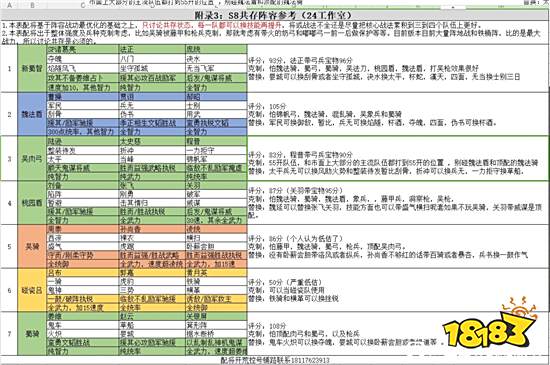This screenshot has width=550, height=365.
Task: Click the 鬼神 skill cell under 吕布
Action: (x=82, y=290)
